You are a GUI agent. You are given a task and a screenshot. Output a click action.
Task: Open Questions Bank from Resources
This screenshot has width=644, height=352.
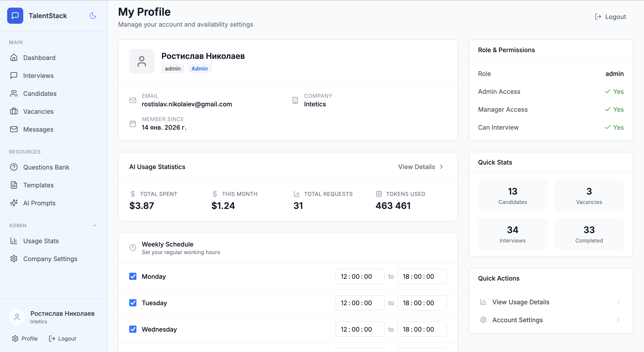coord(46,167)
